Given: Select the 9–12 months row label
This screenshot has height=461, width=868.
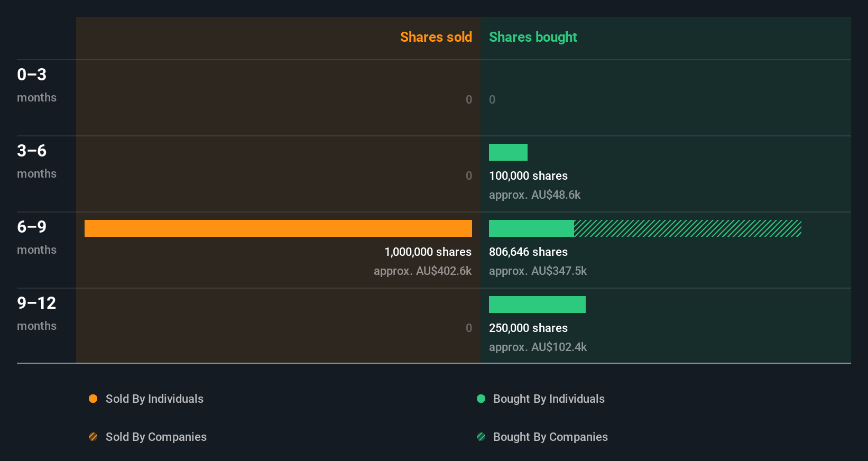Looking at the screenshot, I should [36, 314].
